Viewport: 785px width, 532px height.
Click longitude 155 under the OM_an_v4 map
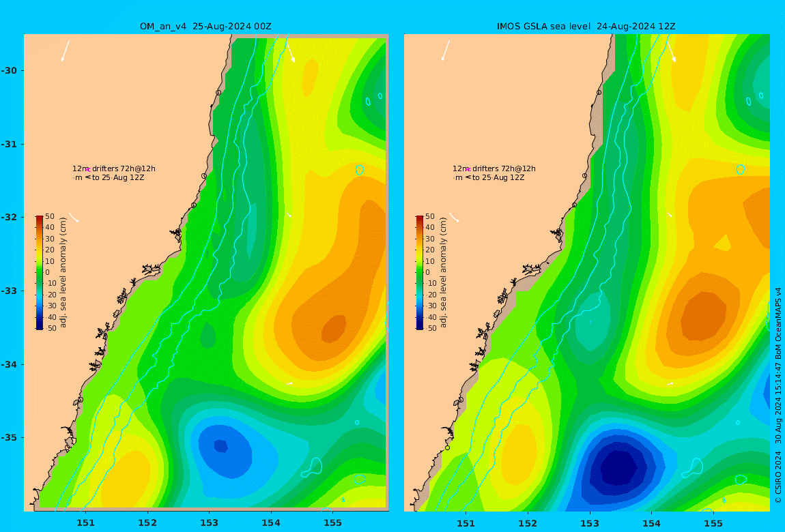[333, 523]
